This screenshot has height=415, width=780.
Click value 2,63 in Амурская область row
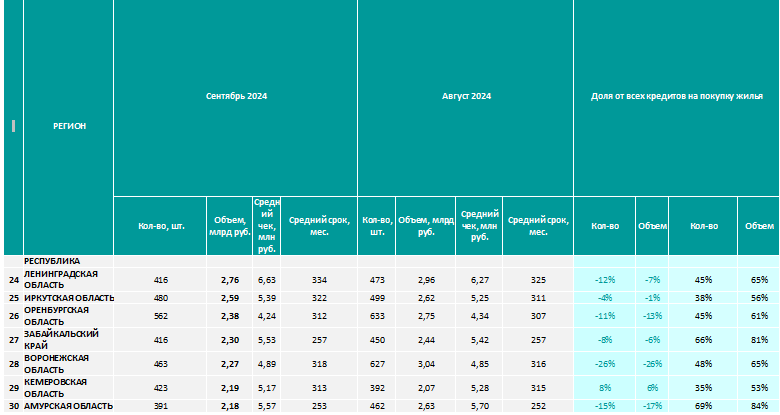pyautogui.click(x=426, y=407)
